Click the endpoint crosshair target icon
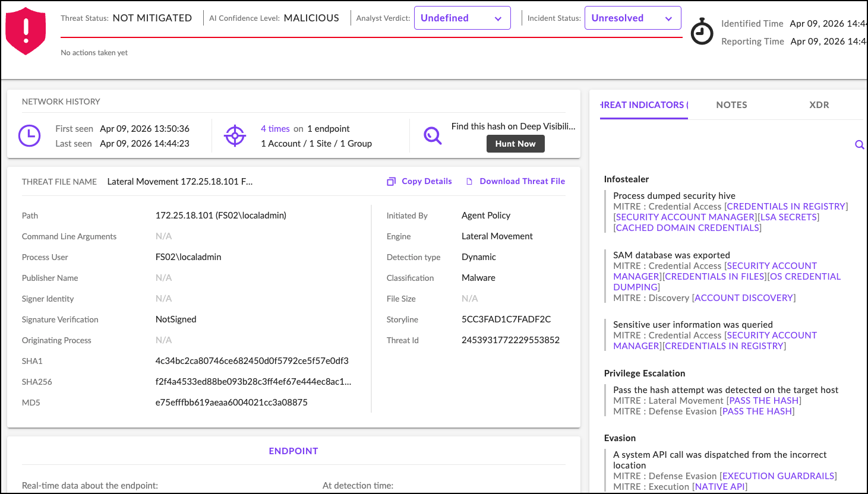This screenshot has height=494, width=868. pyautogui.click(x=235, y=135)
